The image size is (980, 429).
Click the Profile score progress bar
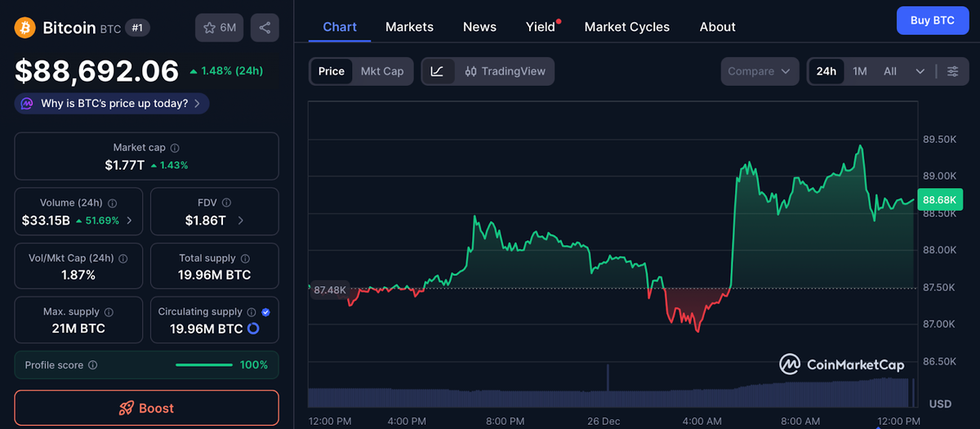pos(204,365)
